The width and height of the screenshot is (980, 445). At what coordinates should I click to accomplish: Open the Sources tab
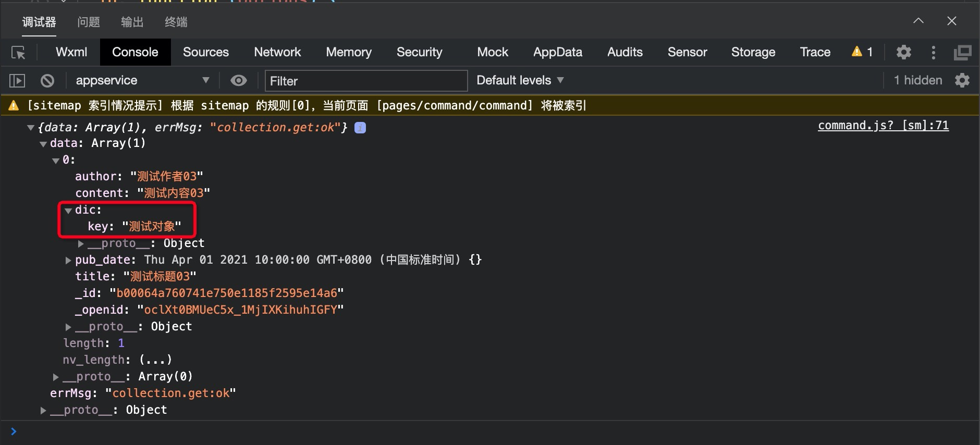pos(206,52)
